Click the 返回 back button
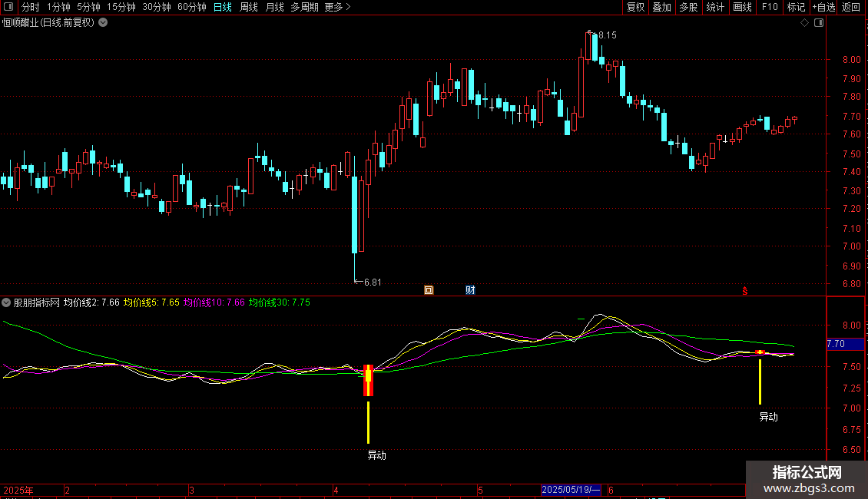868x499 pixels. pyautogui.click(x=851, y=7)
